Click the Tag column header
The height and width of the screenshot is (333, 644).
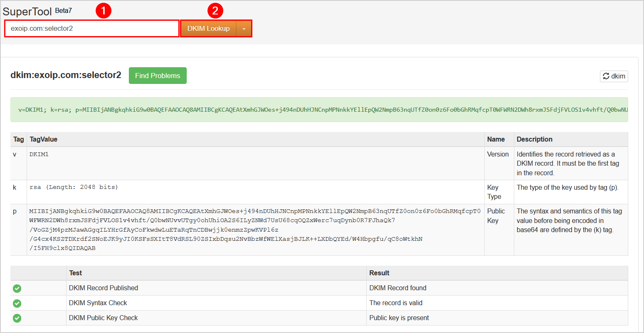click(x=18, y=139)
